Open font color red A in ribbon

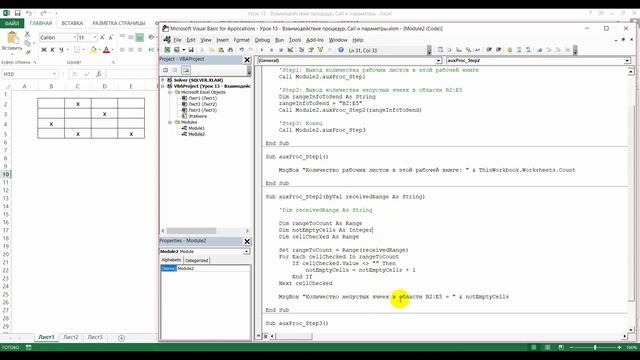click(106, 50)
